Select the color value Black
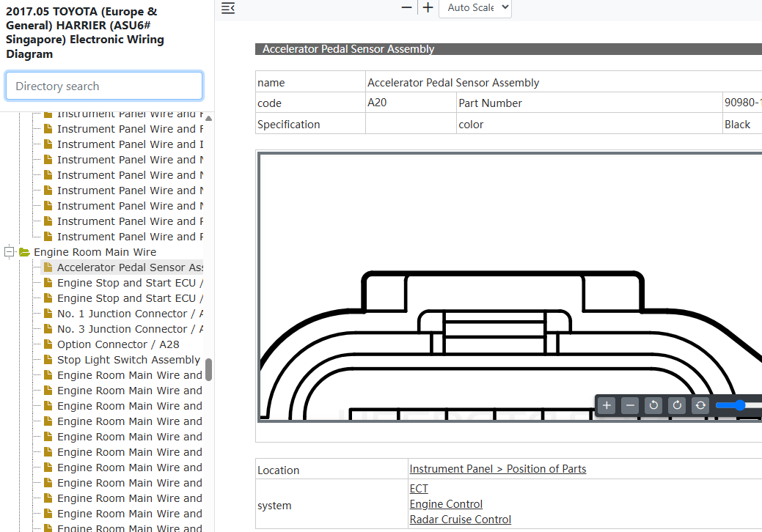762x532 pixels. [x=737, y=125]
